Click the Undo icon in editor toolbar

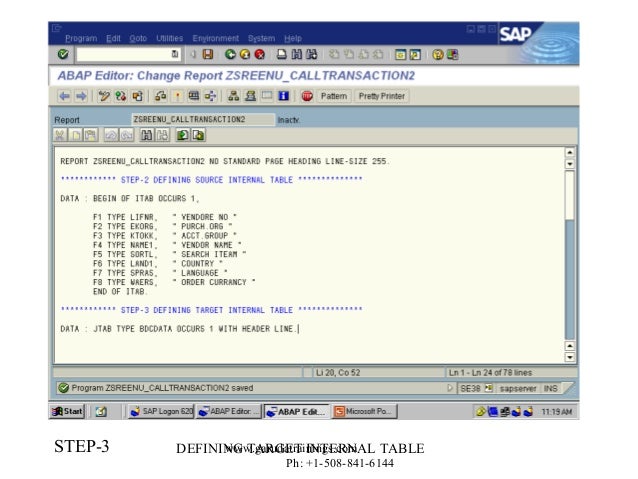click(110, 135)
